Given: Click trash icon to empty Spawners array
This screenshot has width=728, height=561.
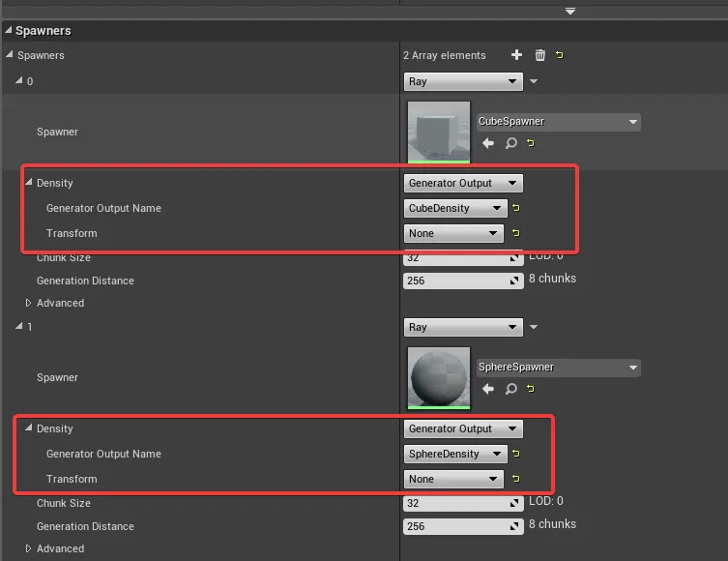Looking at the screenshot, I should 540,56.
